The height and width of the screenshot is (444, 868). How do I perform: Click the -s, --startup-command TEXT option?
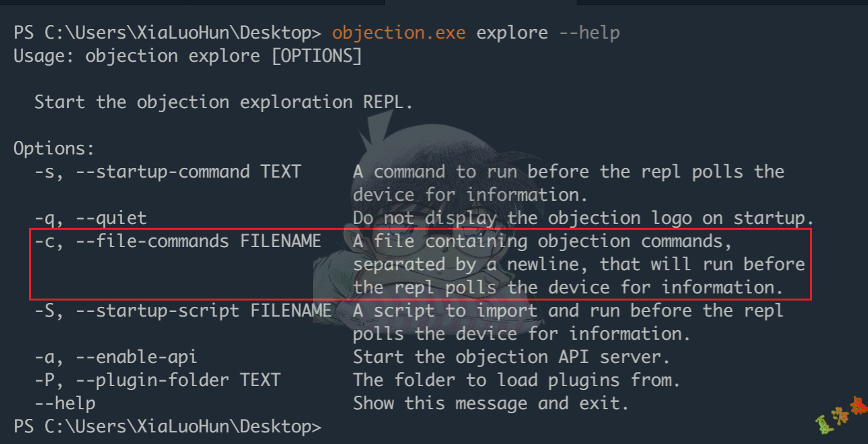click(x=167, y=172)
